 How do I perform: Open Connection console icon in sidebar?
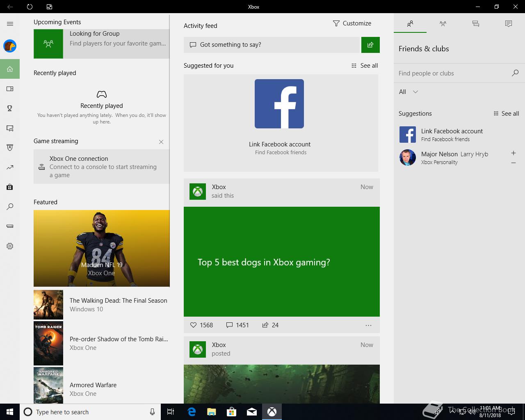(10, 226)
